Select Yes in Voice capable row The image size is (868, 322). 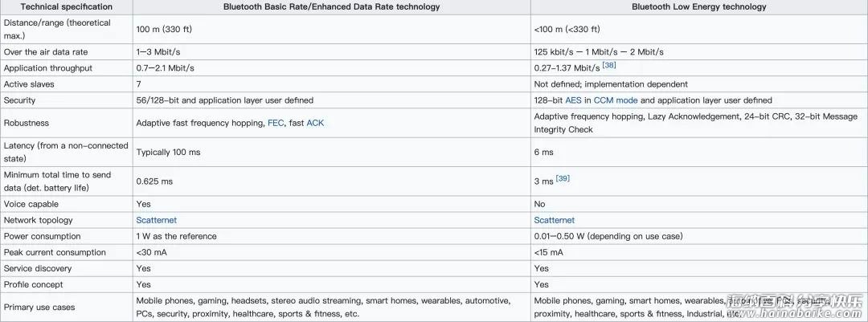(143, 204)
